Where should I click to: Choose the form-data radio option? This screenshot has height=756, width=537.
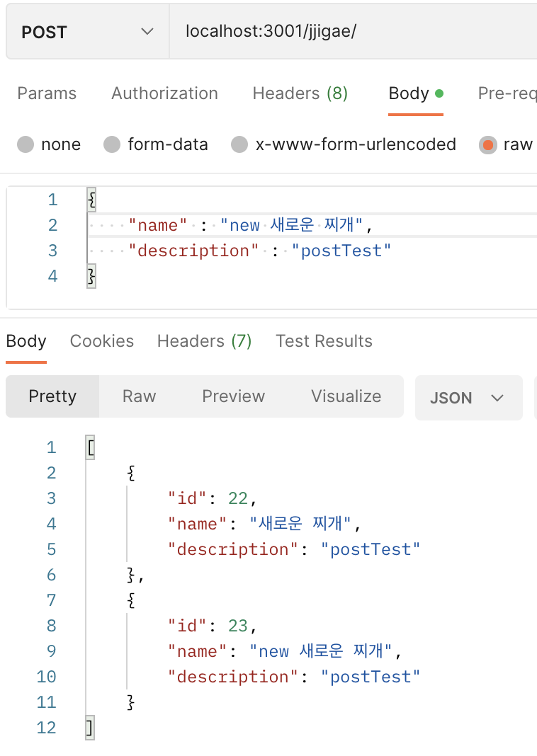(x=112, y=144)
